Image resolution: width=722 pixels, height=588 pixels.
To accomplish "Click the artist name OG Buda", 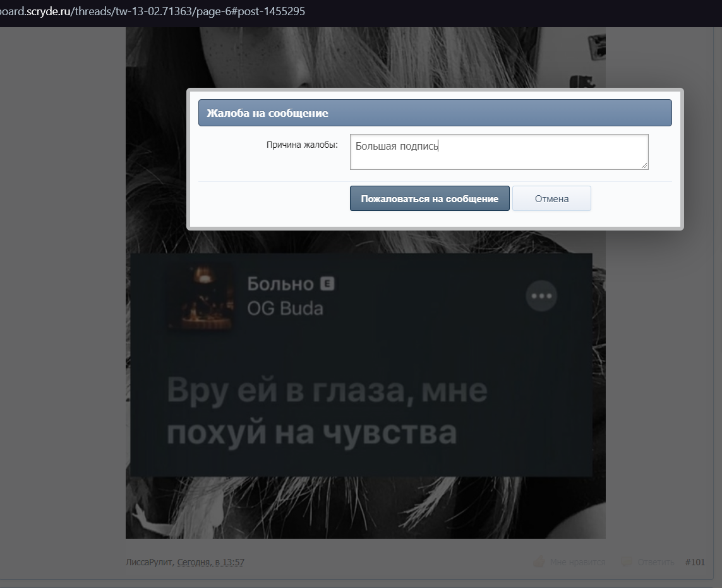I will [x=286, y=309].
